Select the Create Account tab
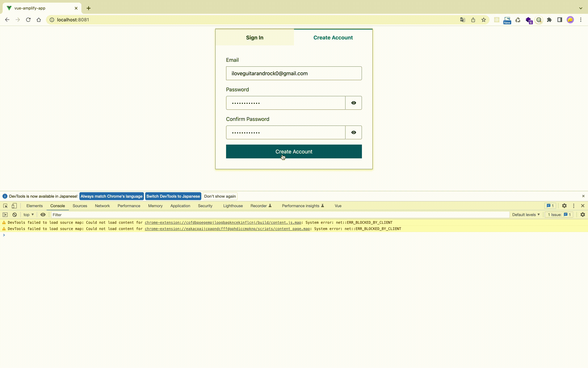The image size is (588, 368). pos(333,37)
